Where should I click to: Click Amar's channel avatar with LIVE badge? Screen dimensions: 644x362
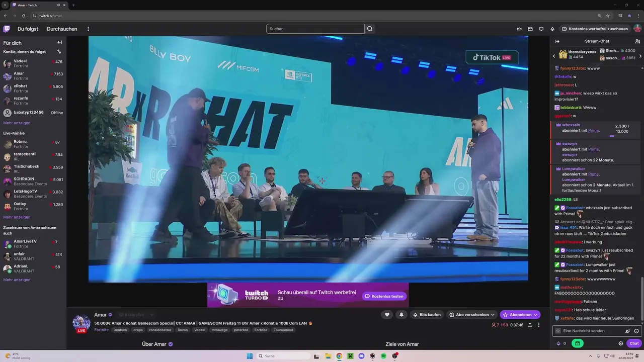coord(81,323)
